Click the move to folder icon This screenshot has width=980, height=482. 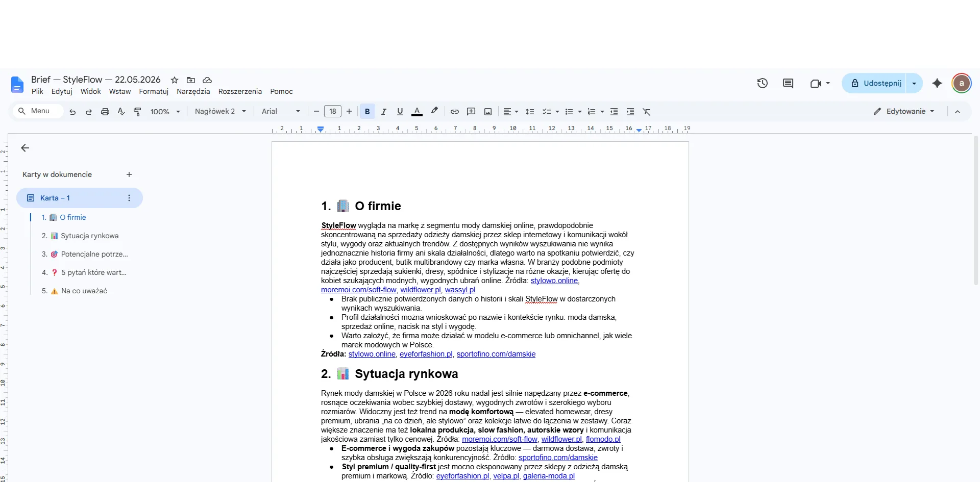click(191, 80)
